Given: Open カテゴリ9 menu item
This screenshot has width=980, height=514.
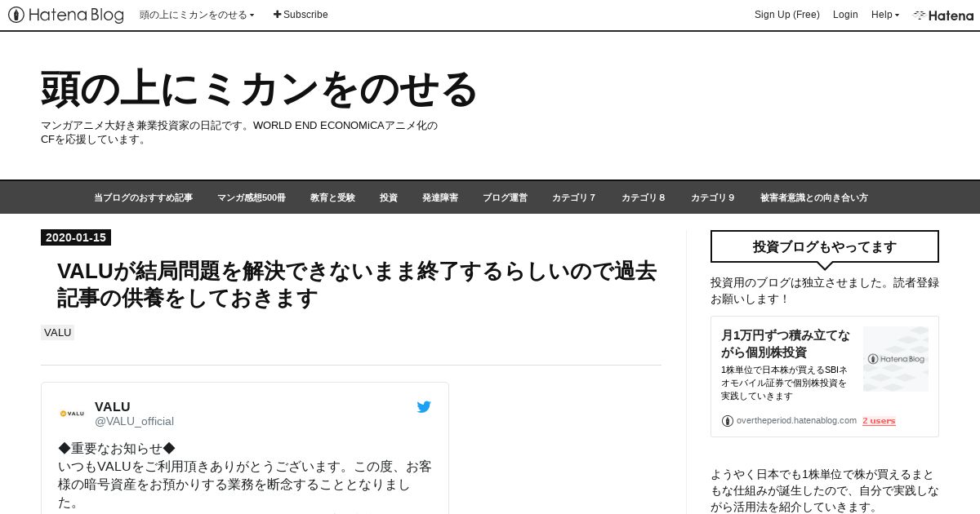Looking at the screenshot, I should point(712,197).
